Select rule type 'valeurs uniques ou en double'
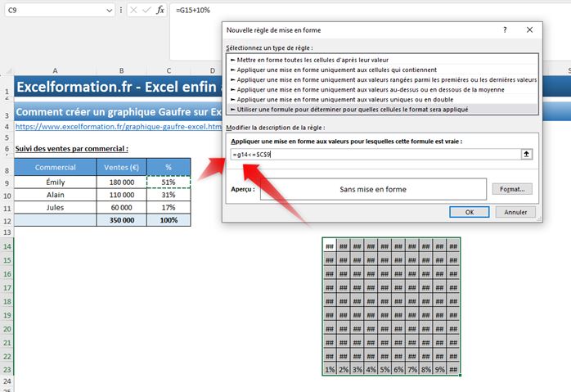The width and height of the screenshot is (571, 392). pos(382,100)
